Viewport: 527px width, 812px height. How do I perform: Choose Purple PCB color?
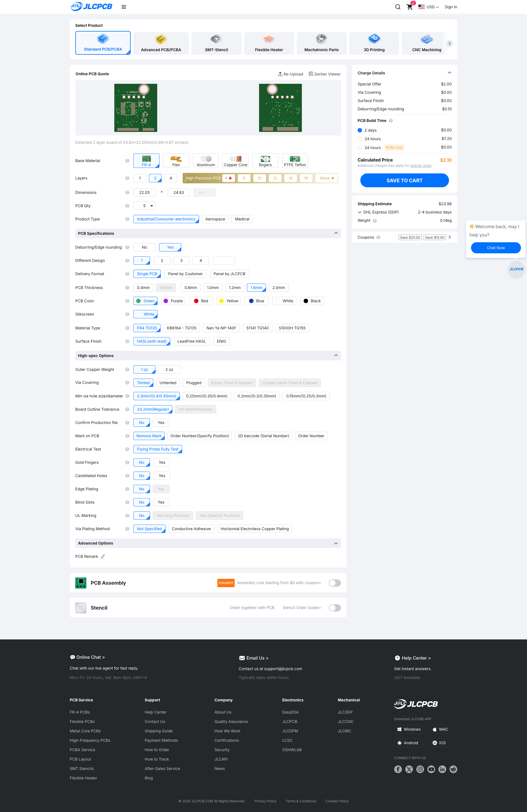pyautogui.click(x=173, y=301)
